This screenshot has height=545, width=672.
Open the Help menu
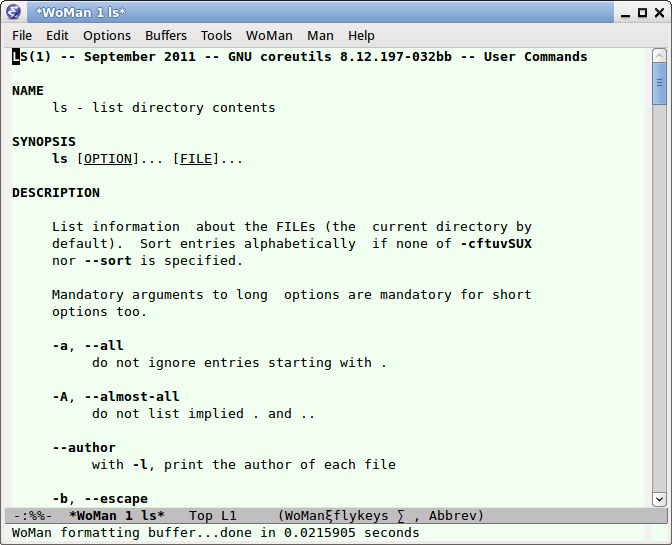tap(361, 36)
